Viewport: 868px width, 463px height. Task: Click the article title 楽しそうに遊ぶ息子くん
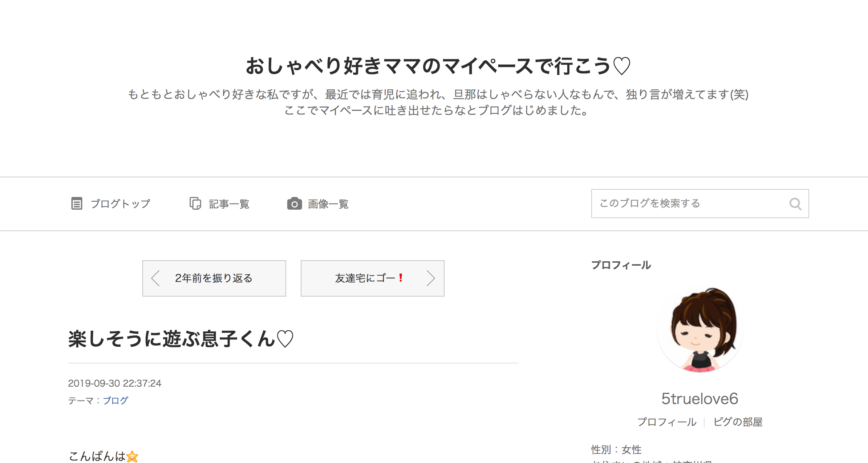(x=181, y=339)
